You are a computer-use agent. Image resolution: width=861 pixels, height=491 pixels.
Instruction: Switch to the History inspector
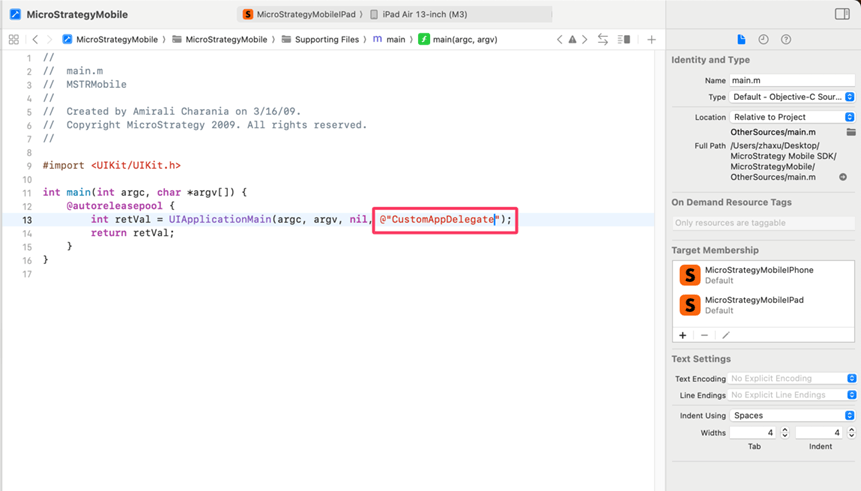point(763,40)
